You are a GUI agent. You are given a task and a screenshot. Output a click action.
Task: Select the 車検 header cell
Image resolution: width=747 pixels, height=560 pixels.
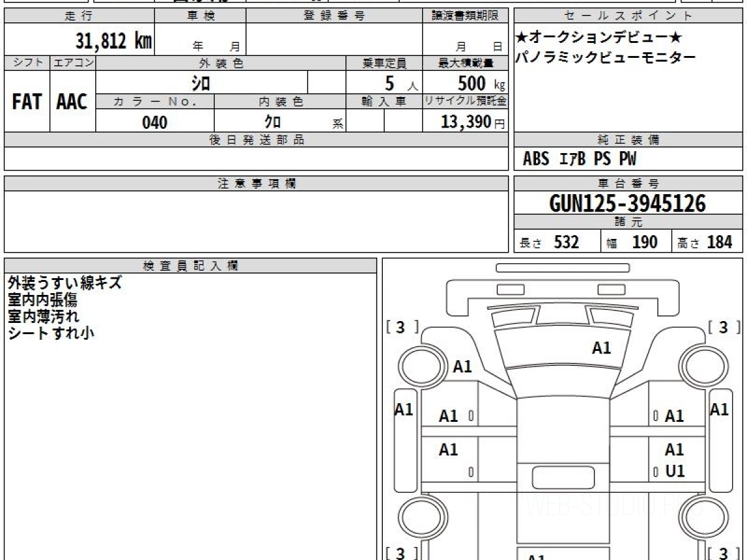(200, 16)
